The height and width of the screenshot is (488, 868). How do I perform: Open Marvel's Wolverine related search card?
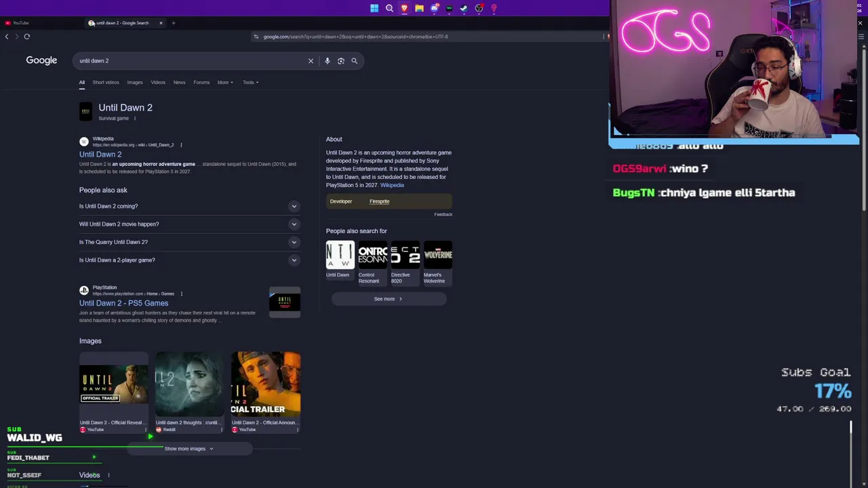point(437,263)
